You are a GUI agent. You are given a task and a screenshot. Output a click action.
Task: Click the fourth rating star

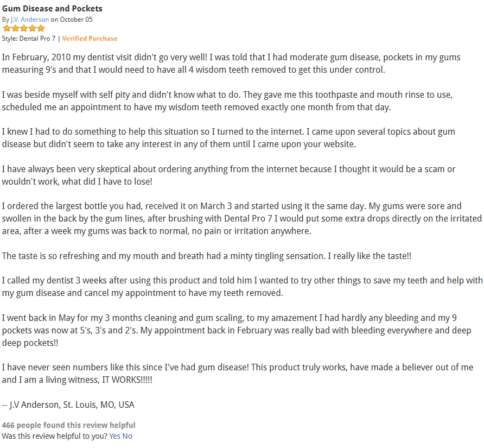(x=32, y=28)
